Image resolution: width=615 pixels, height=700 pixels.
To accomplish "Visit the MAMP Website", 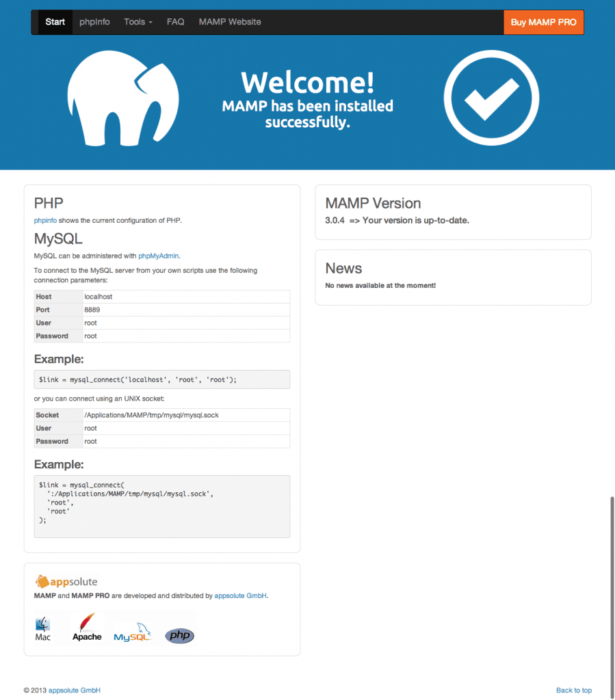I will coord(229,21).
